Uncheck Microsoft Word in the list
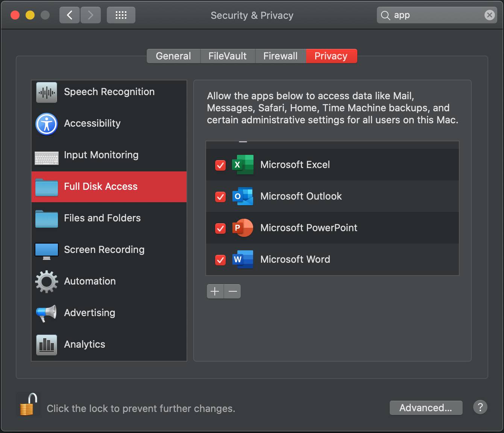 coord(220,260)
